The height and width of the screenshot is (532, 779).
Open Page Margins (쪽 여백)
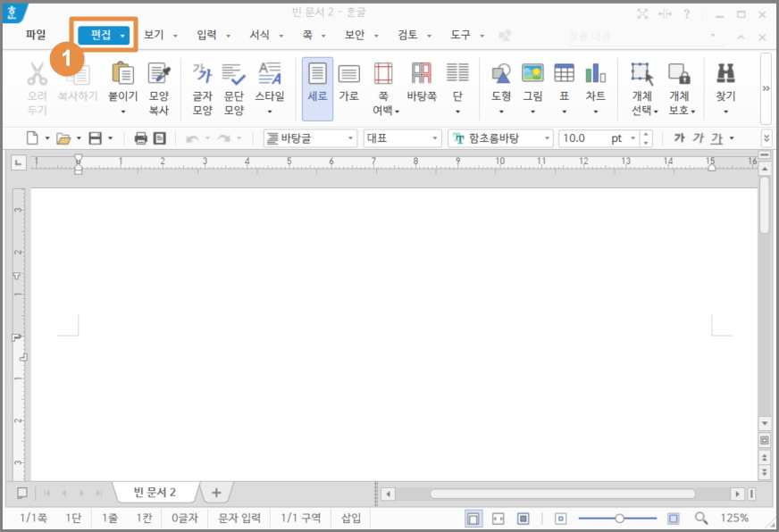click(x=383, y=73)
